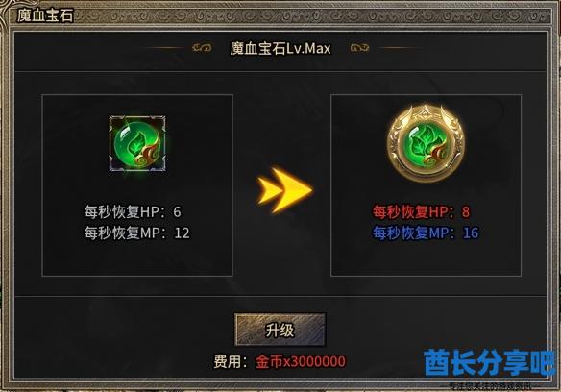The image size is (561, 392).
Task: Click the left scroll ornament beside title
Action: coord(202,48)
